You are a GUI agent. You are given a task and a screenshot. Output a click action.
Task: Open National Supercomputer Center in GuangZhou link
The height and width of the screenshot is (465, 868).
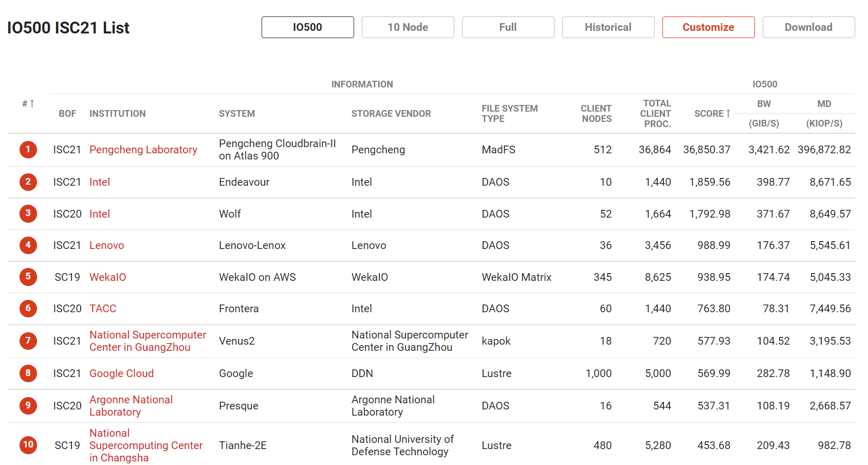[x=148, y=341]
